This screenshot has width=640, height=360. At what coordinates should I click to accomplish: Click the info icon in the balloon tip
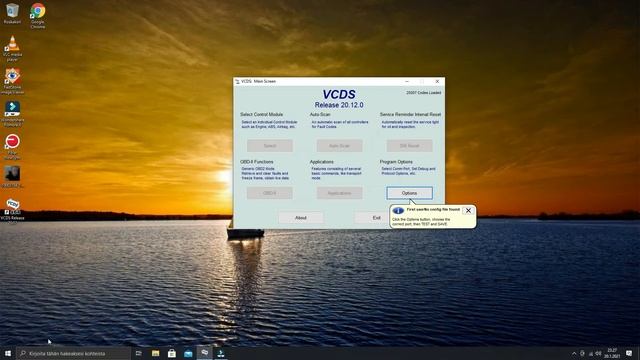[398, 211]
